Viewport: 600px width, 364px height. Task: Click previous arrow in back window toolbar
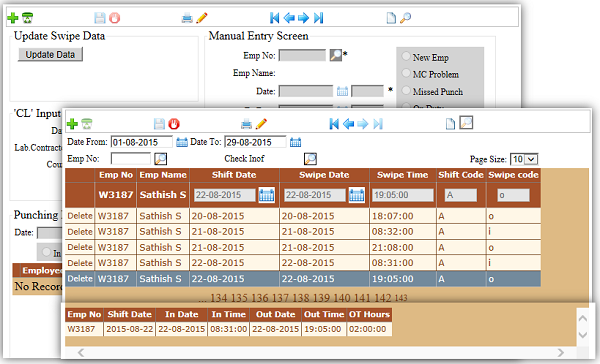(x=289, y=18)
